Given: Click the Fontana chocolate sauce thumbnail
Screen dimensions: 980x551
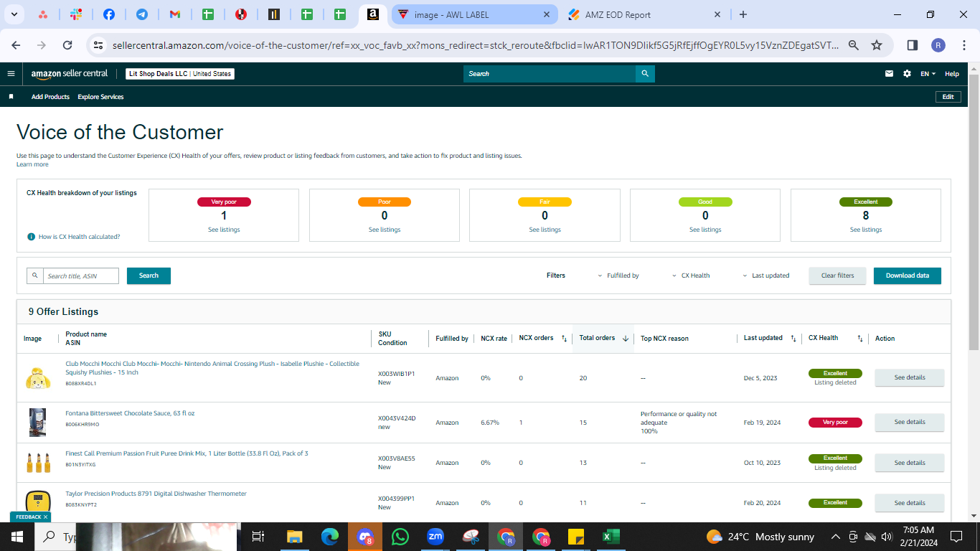Looking at the screenshot, I should [37, 422].
